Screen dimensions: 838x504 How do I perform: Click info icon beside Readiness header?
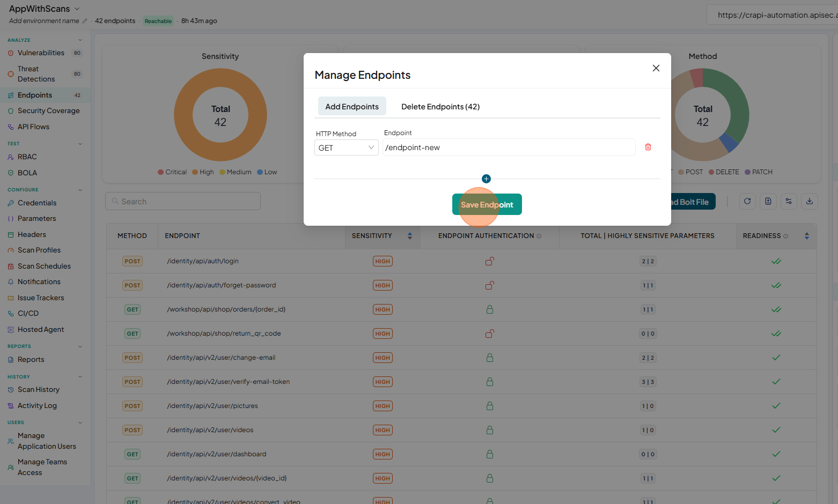pyautogui.click(x=786, y=236)
